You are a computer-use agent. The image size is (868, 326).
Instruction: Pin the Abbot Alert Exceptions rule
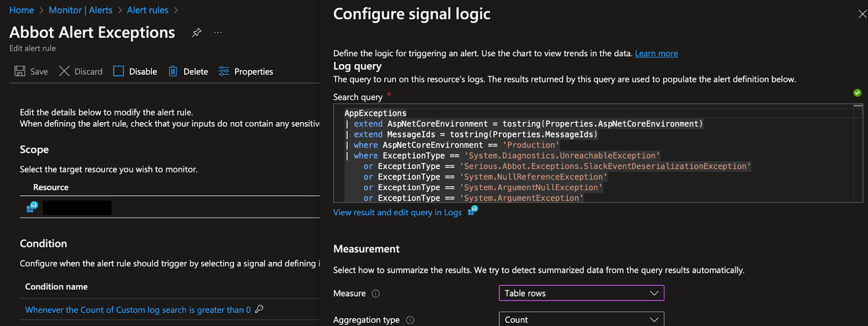coord(196,33)
